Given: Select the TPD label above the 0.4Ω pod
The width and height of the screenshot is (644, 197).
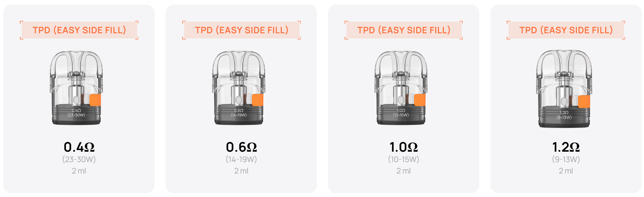Looking at the screenshot, I should [x=79, y=30].
